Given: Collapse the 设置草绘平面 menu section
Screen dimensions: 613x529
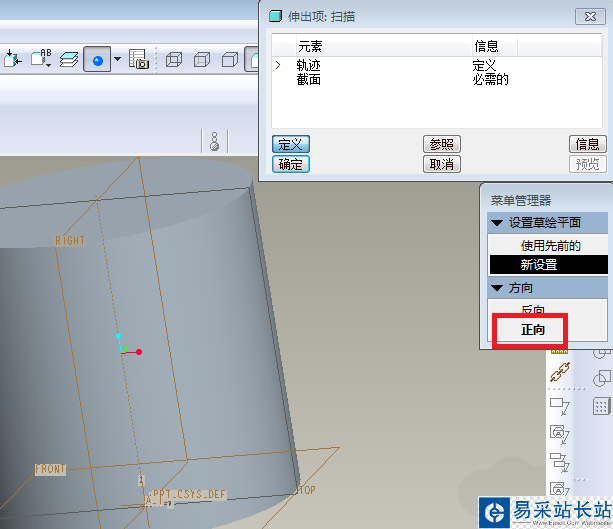Looking at the screenshot, I should [x=497, y=223].
